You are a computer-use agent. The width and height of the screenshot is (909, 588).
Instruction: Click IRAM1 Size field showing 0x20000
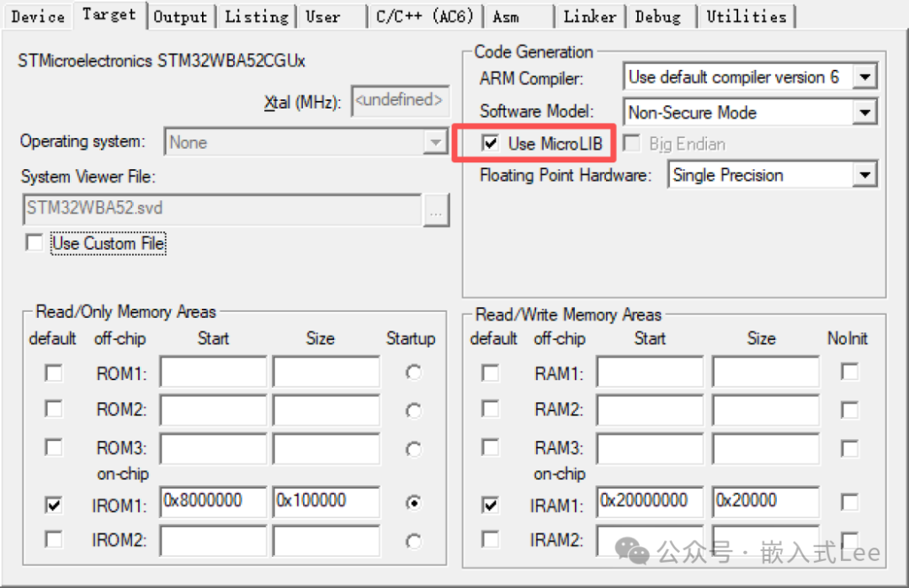coord(766,501)
